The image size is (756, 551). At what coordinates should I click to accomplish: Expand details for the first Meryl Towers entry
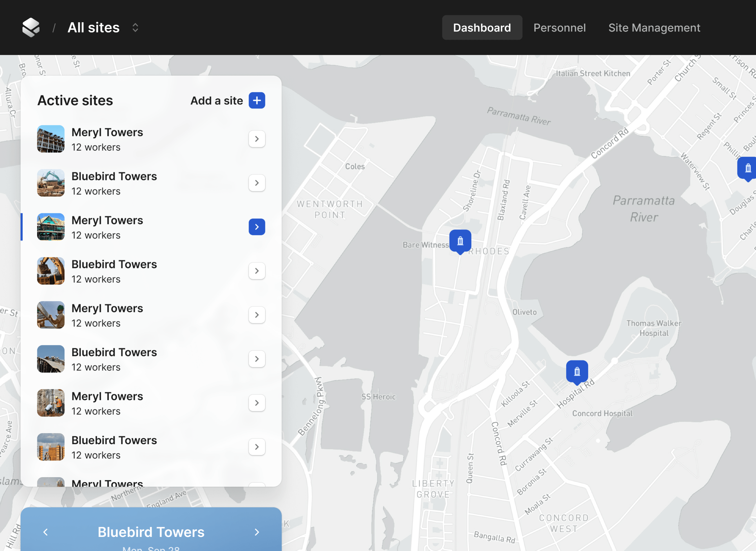(x=257, y=139)
